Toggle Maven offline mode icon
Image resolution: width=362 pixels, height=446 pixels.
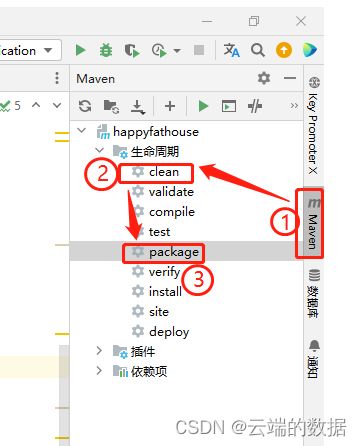(x=255, y=106)
